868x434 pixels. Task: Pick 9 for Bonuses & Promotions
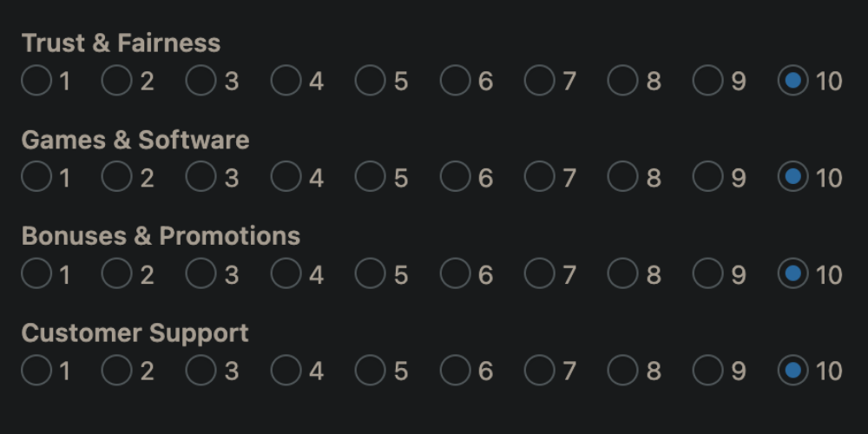tap(707, 275)
